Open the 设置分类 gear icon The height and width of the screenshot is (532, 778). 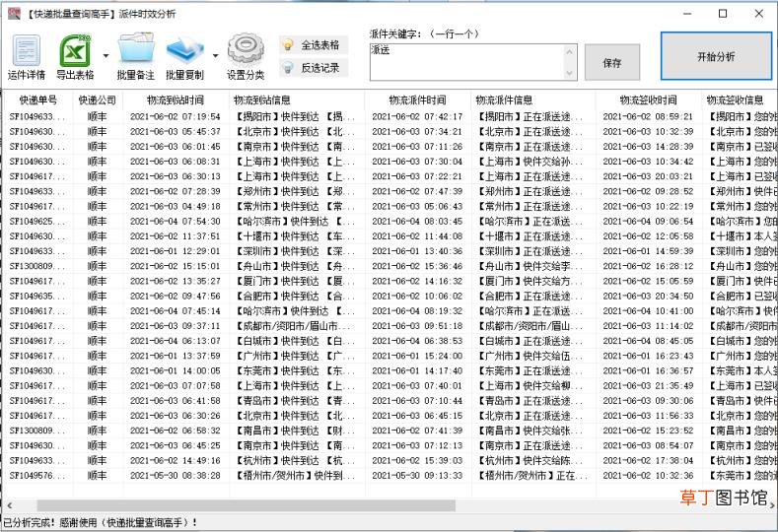click(246, 57)
